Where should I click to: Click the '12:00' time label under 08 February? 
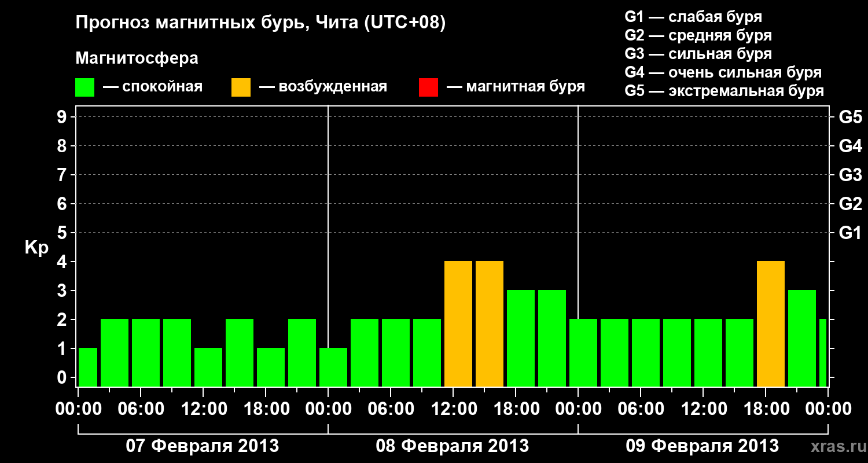455,409
